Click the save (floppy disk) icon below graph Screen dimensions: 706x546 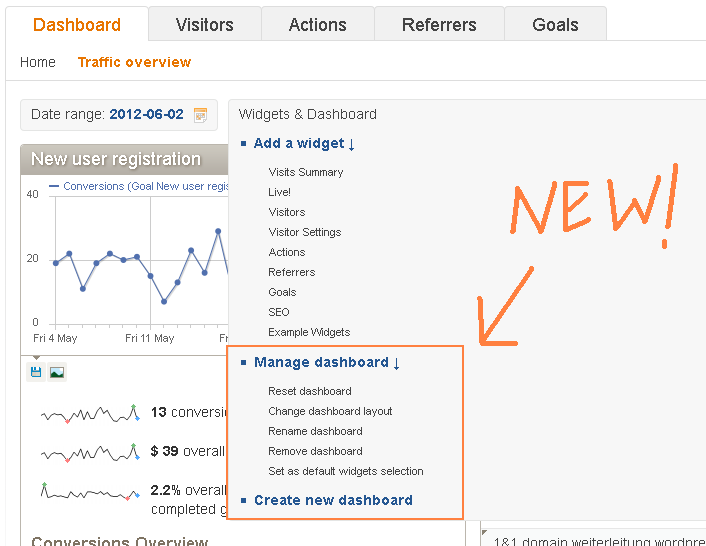(36, 372)
